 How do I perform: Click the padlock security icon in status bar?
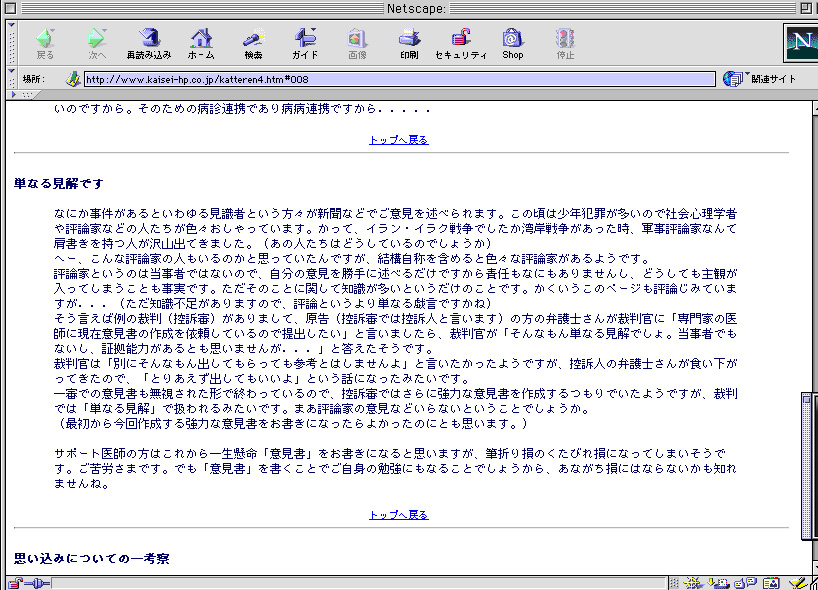pos(15,583)
